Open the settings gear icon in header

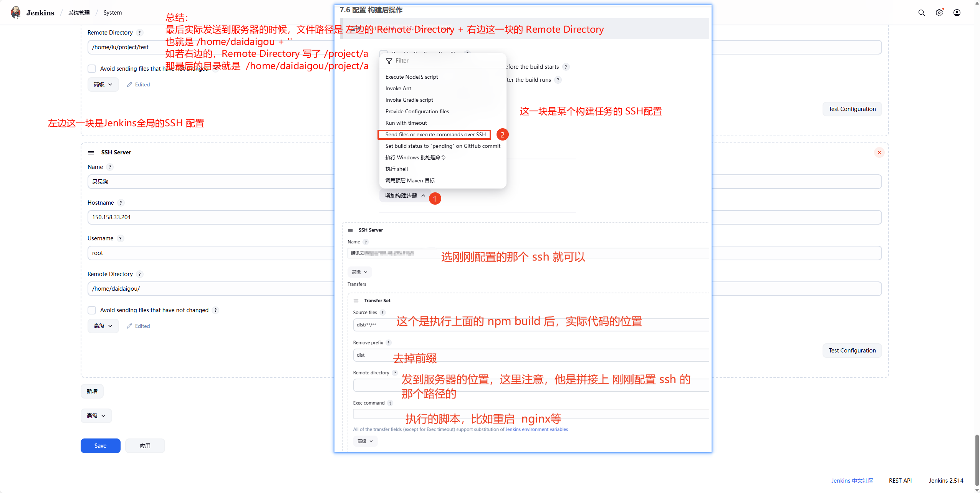click(939, 13)
